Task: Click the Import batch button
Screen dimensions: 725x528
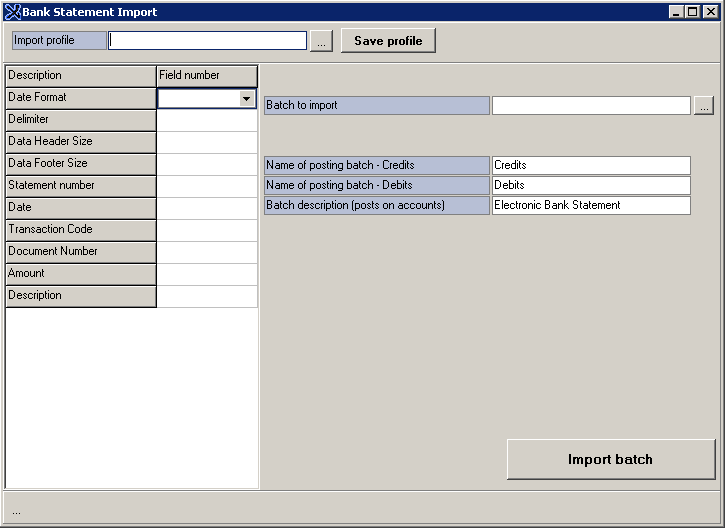Action: pyautogui.click(x=610, y=459)
